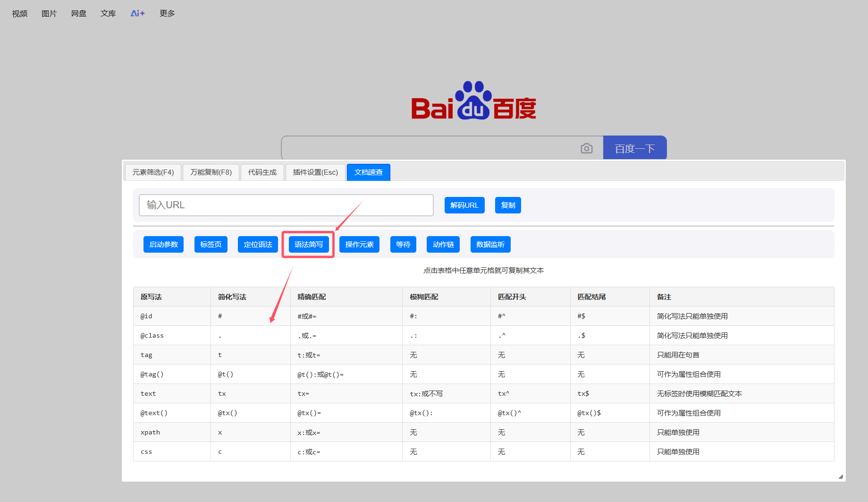
Task: Copy the @text() cell
Action: tap(172, 413)
